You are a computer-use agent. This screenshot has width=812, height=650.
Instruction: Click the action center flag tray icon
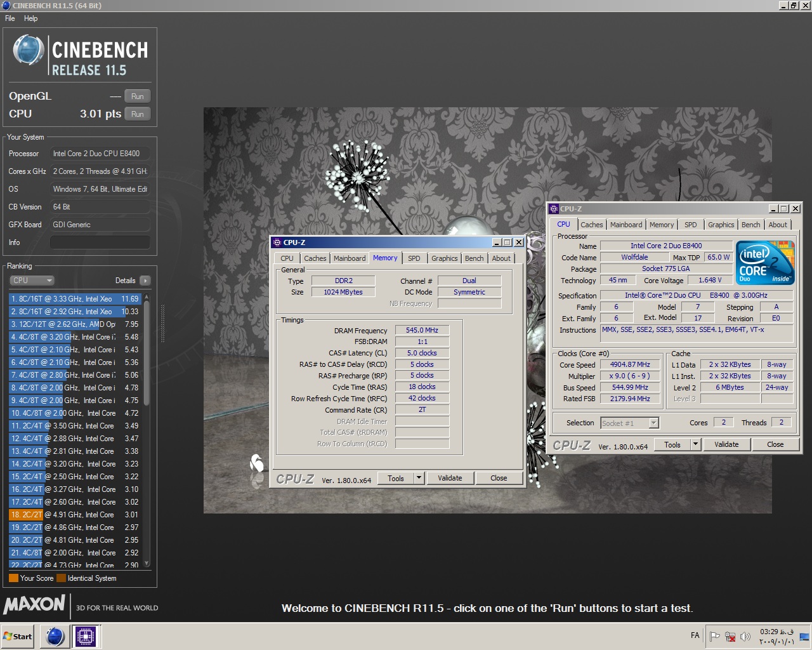pos(715,636)
